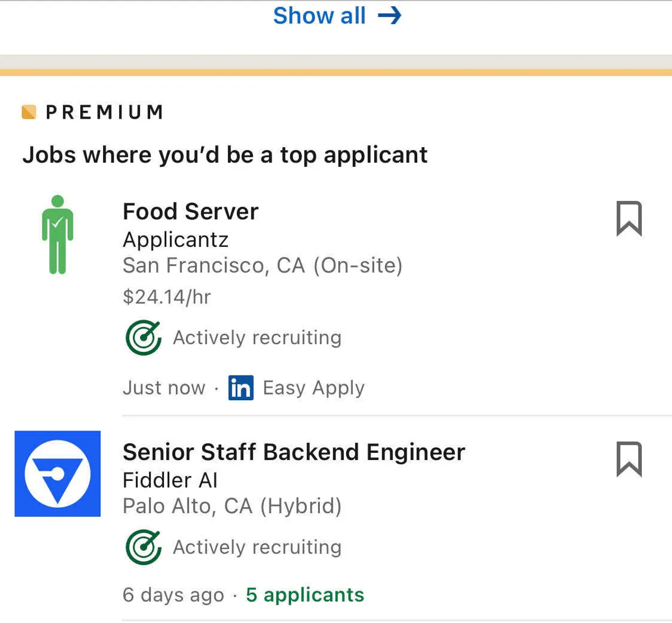Select the Easy Apply label
The image size is (672, 623).
point(314,388)
